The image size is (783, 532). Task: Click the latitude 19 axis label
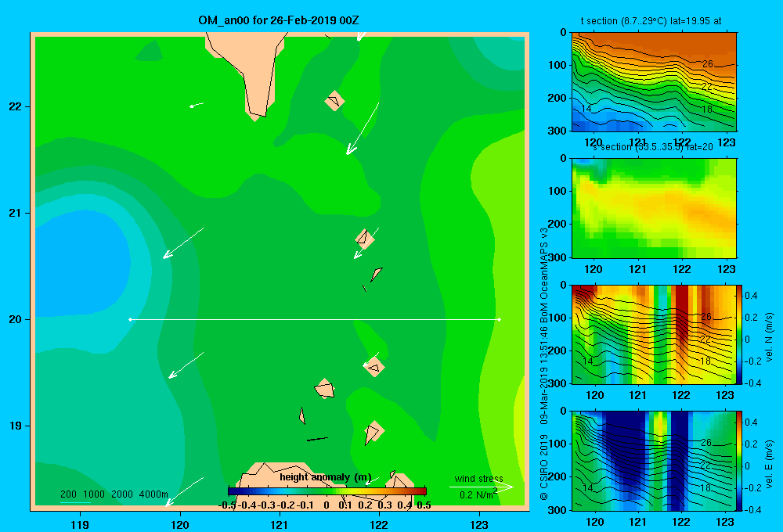(16, 426)
